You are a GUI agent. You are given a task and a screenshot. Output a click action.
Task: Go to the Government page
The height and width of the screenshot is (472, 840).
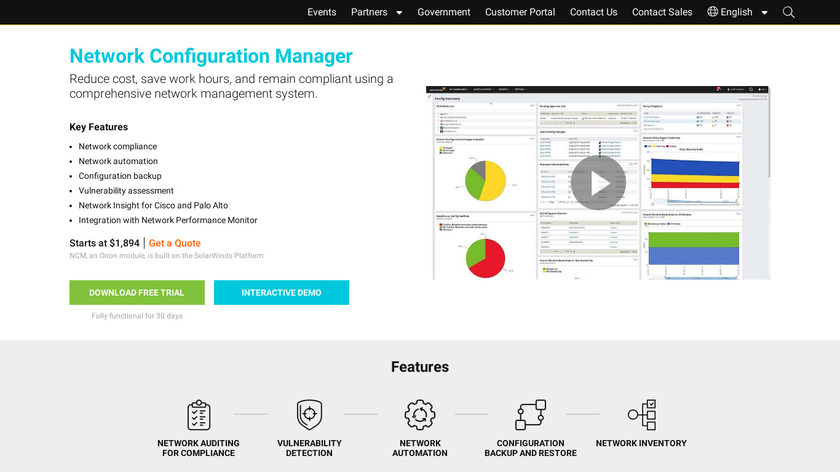click(x=444, y=12)
